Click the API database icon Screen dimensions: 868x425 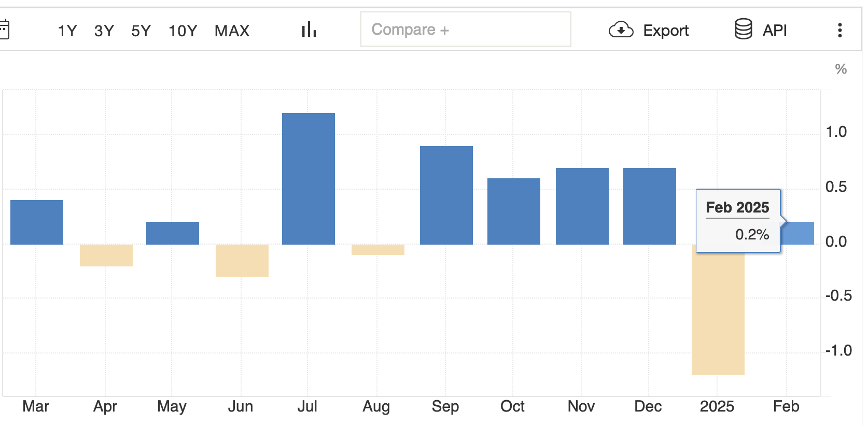[x=743, y=30]
